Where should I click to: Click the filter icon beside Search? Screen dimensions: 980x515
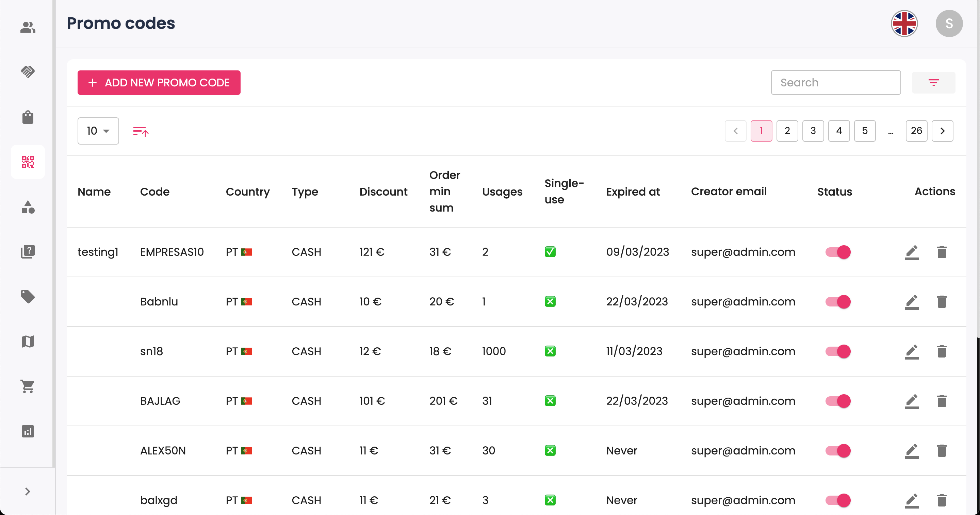click(x=933, y=83)
